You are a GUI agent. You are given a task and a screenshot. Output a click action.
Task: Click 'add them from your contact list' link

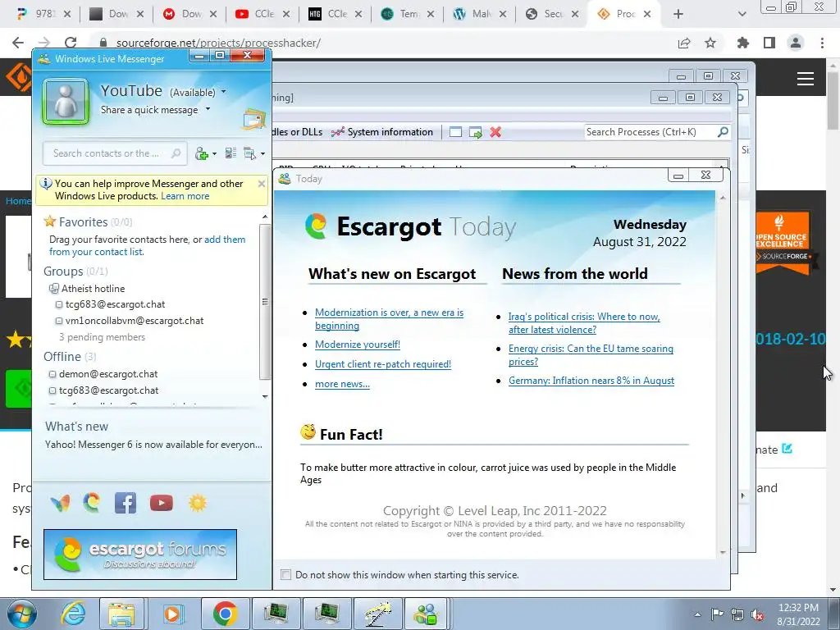(148, 245)
